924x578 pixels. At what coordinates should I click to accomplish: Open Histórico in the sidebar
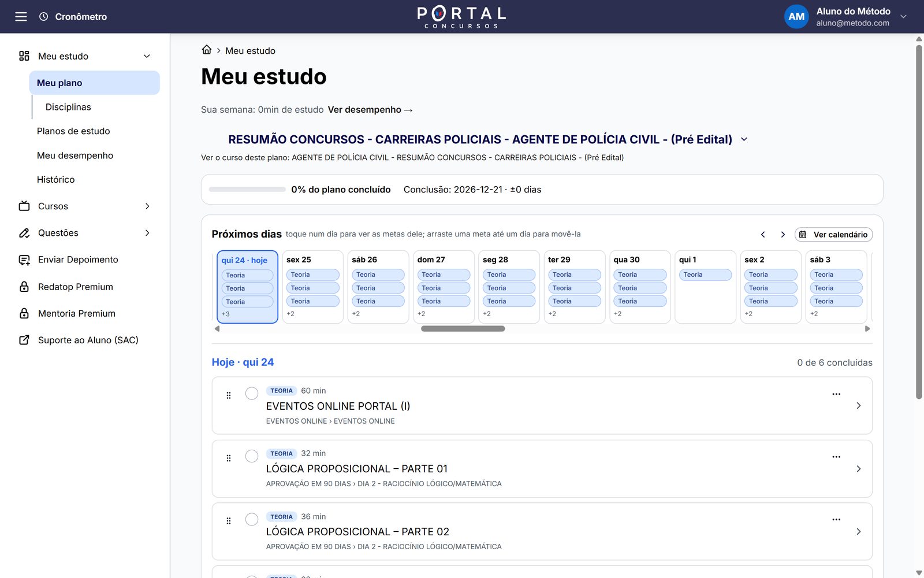tap(56, 180)
